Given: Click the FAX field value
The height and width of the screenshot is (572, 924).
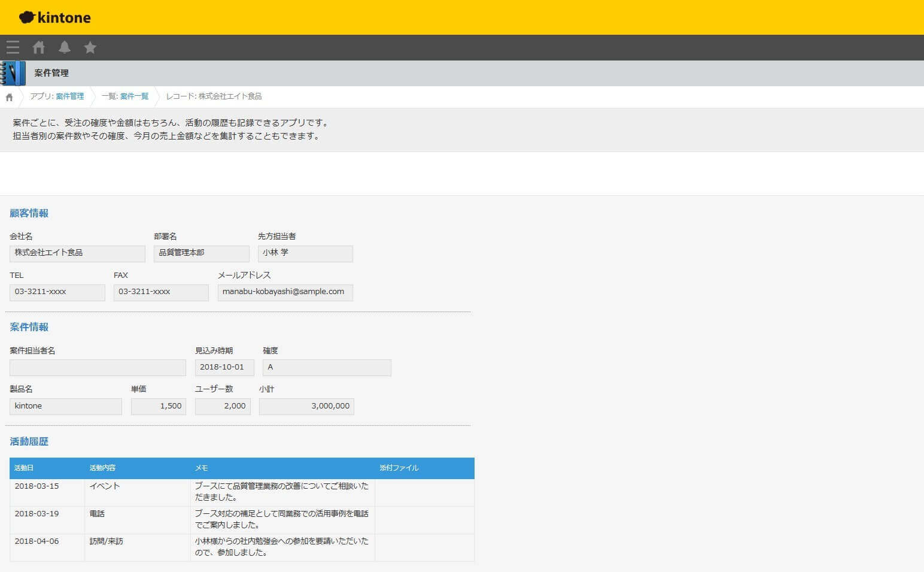Looking at the screenshot, I should point(161,292).
